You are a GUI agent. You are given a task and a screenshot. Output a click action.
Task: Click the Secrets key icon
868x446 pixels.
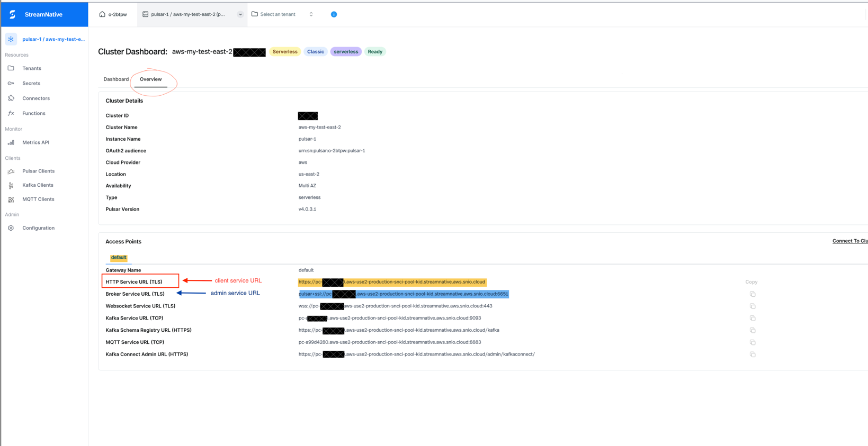point(11,83)
